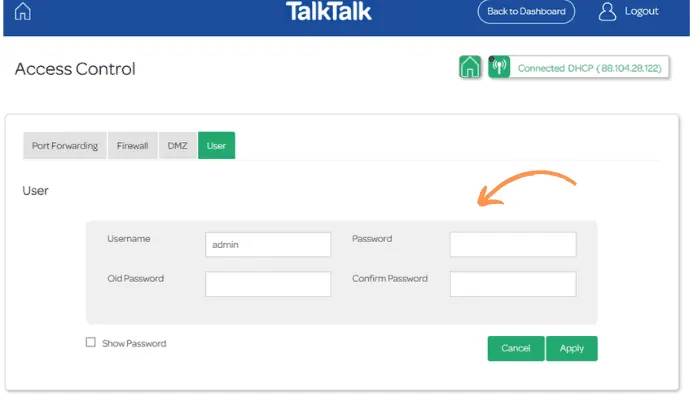The width and height of the screenshot is (700, 400).
Task: Click the Old Password label
Action: 135,279
